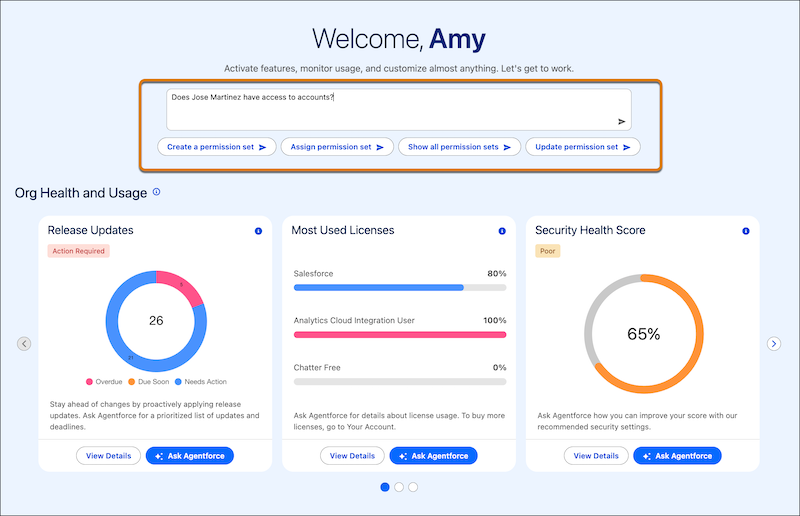Go to previous carousel cards with left arrow
The image size is (800, 516).
pos(24,343)
